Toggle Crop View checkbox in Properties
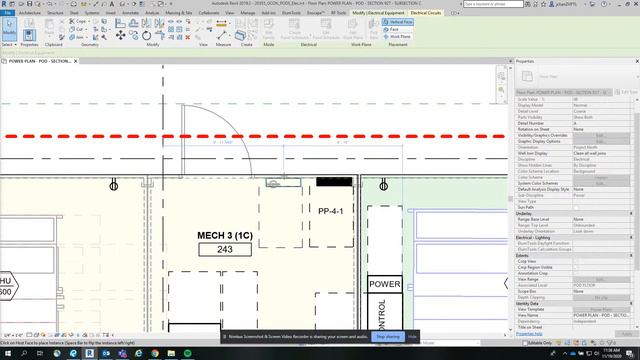640x360 pixels. click(x=576, y=261)
